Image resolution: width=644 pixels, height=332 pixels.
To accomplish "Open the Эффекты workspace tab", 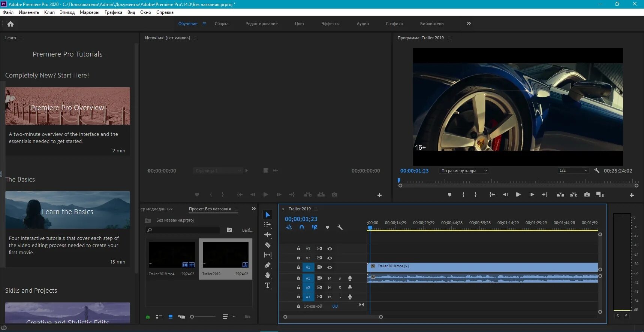I will click(x=330, y=24).
